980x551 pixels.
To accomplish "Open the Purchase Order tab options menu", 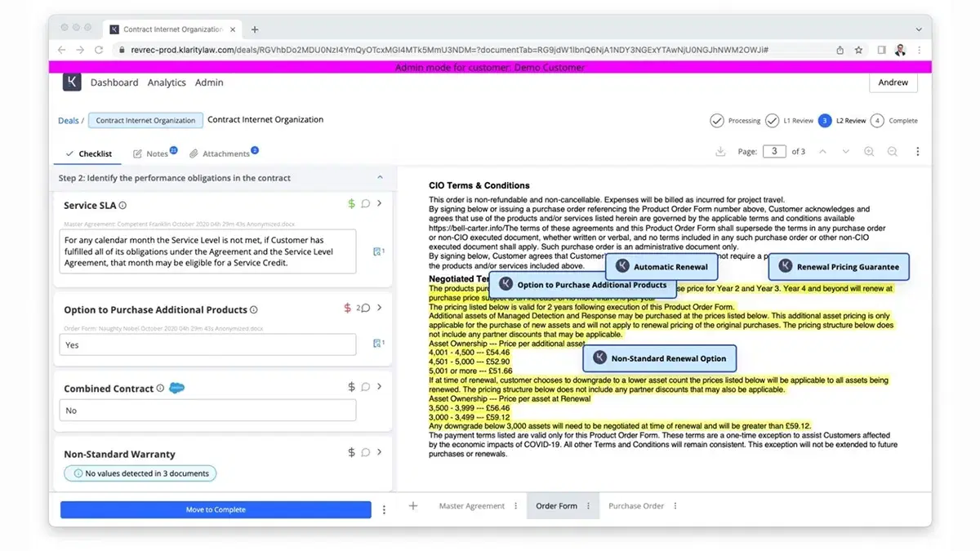I will pyautogui.click(x=675, y=506).
